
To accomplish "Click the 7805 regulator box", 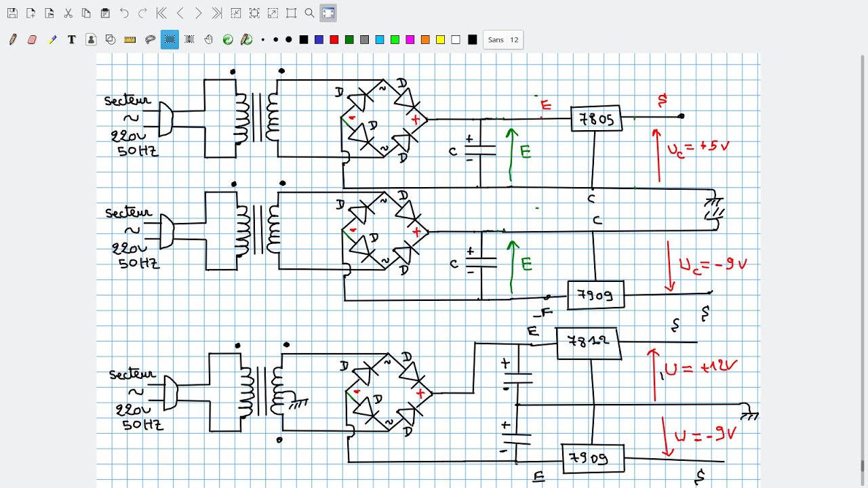I will point(596,119).
